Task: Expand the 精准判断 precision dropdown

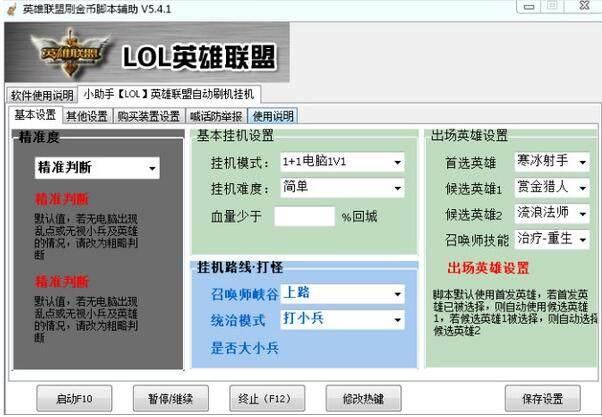Action: click(97, 168)
